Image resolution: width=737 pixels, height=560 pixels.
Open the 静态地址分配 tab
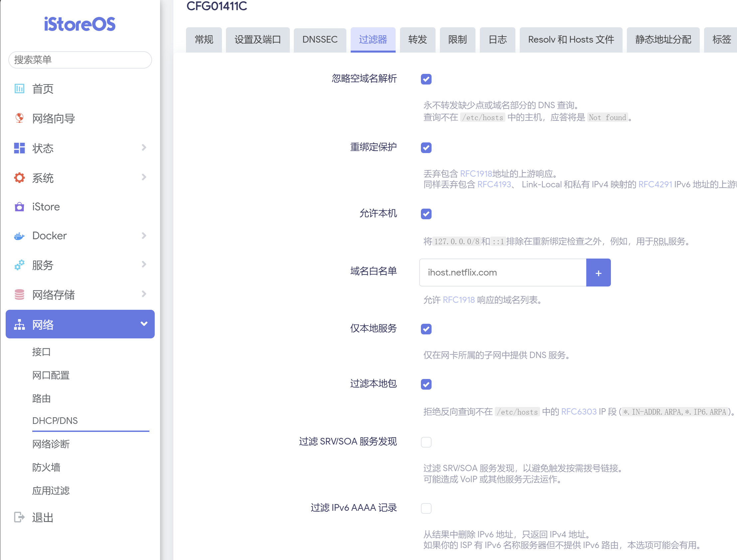[663, 40]
